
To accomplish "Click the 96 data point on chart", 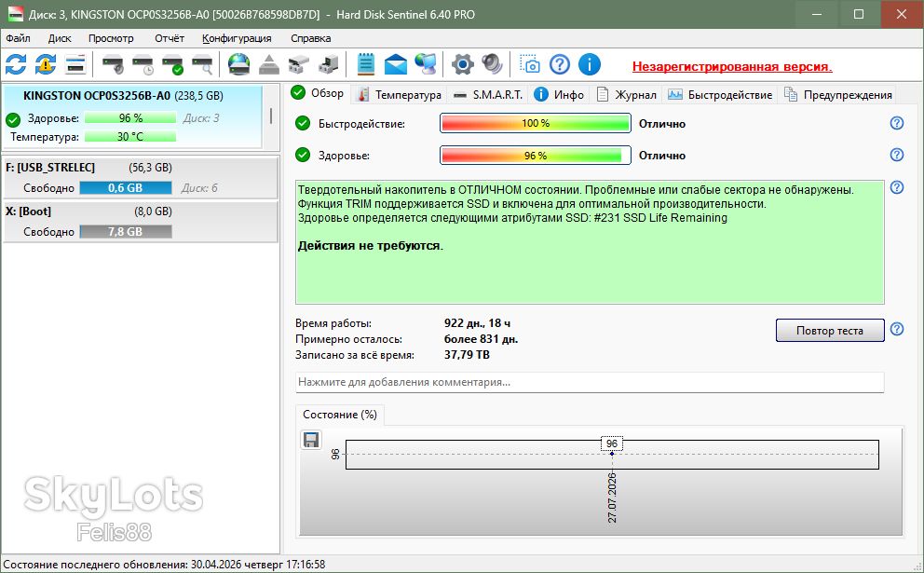I will (x=612, y=454).
